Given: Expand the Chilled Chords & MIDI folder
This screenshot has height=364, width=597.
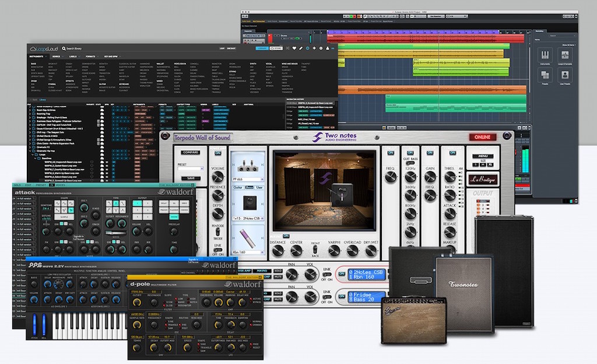Looking at the screenshot, I should [x=30, y=136].
